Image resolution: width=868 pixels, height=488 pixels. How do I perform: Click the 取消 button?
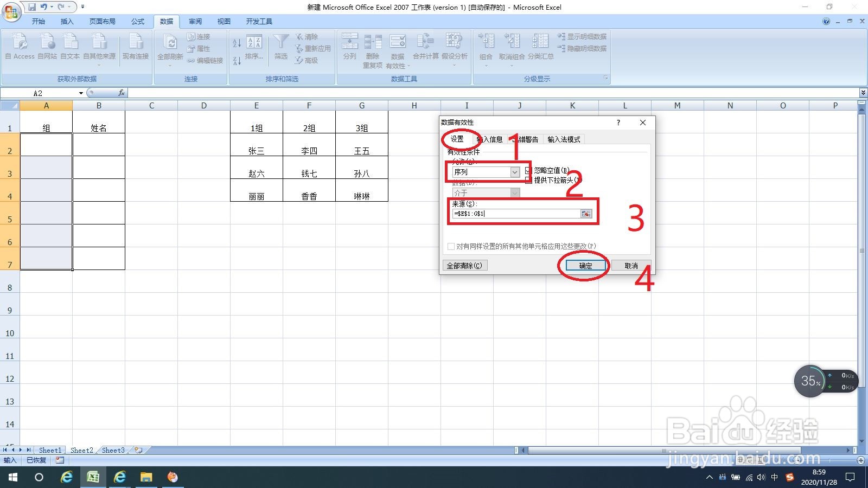pyautogui.click(x=631, y=266)
